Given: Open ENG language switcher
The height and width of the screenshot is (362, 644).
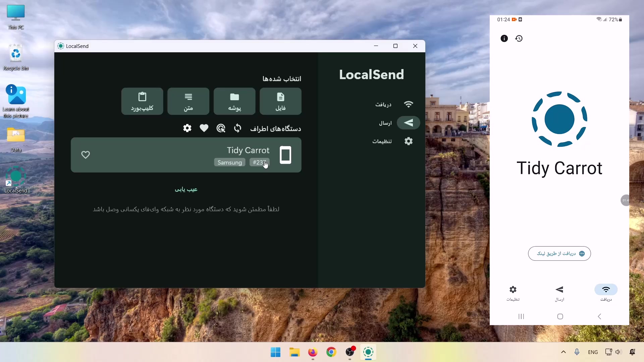Looking at the screenshot, I should (593, 352).
